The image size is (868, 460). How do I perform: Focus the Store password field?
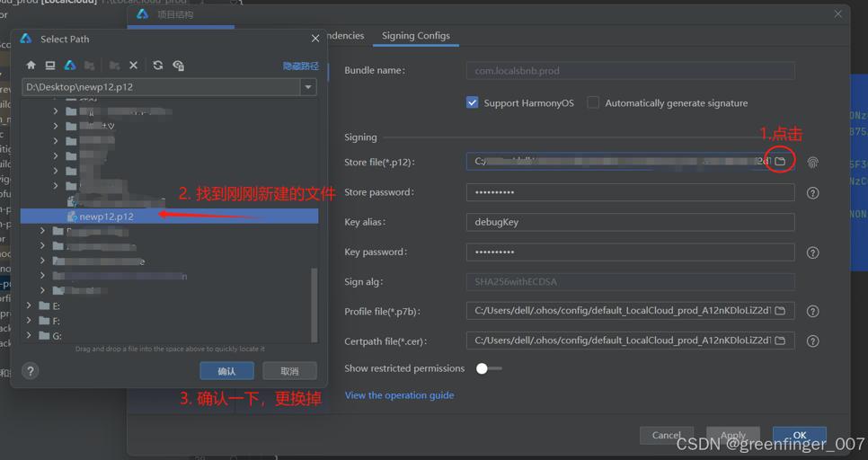click(x=631, y=192)
